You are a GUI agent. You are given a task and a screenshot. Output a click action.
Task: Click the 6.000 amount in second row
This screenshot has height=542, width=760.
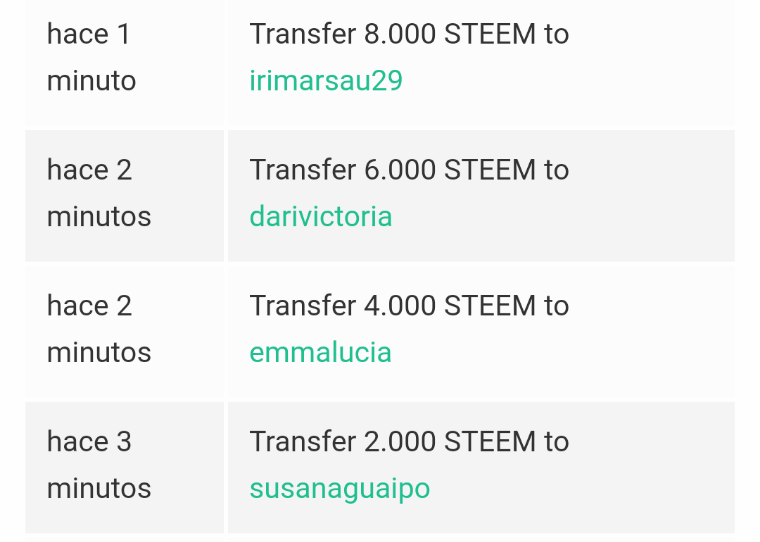(400, 170)
